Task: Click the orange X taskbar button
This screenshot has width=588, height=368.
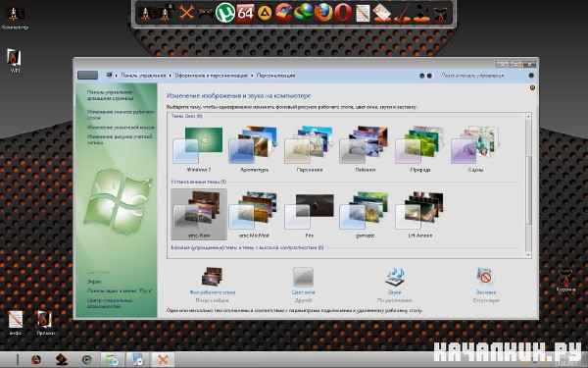Action: (x=163, y=359)
